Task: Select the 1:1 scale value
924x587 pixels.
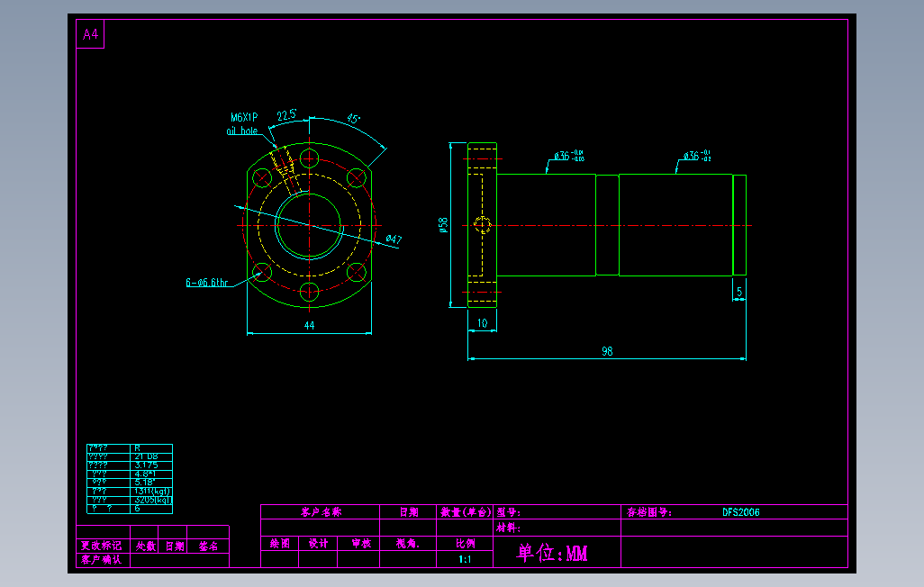Action: pos(465,559)
